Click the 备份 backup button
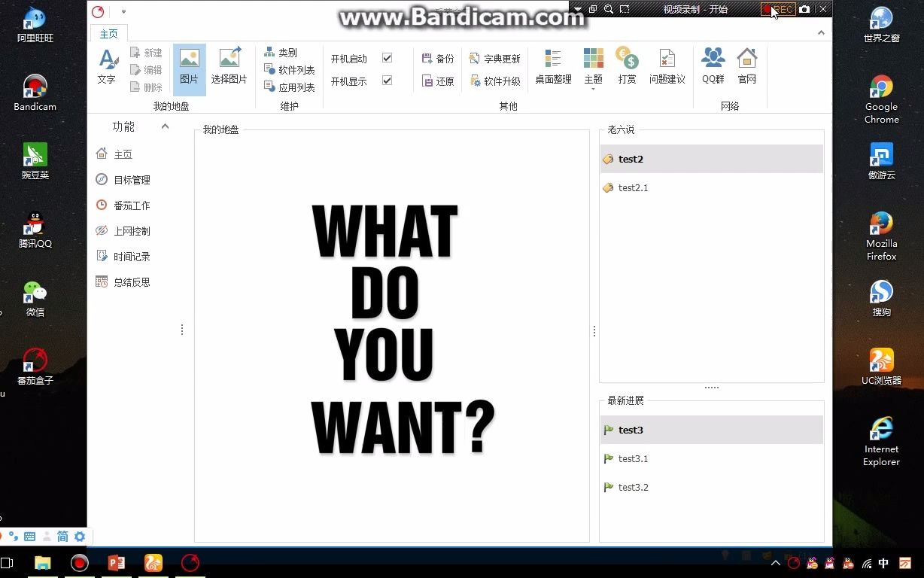 coord(438,59)
